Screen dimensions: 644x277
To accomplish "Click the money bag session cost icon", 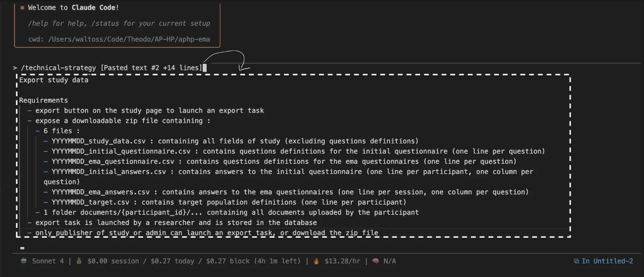I will (79, 261).
